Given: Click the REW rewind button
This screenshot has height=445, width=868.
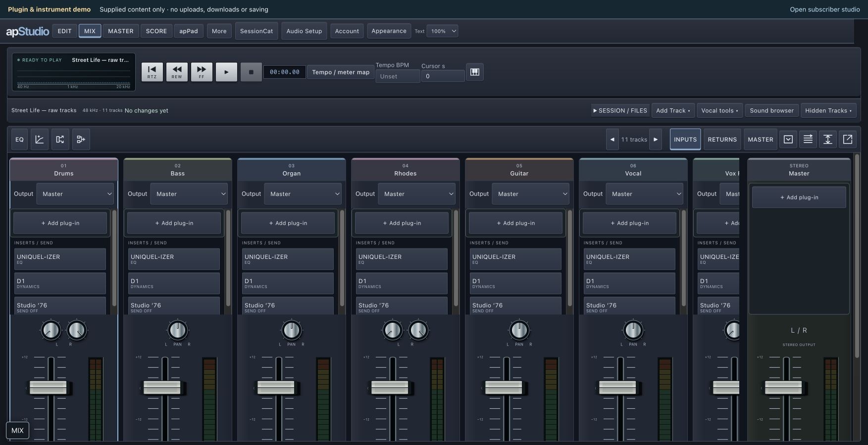Looking at the screenshot, I should 177,72.
